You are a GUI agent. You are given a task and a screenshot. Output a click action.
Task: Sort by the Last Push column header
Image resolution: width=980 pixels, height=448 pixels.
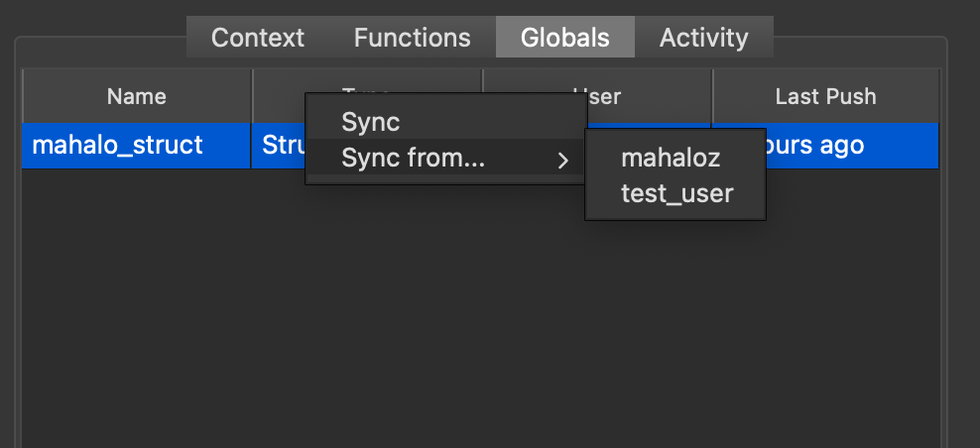[825, 96]
